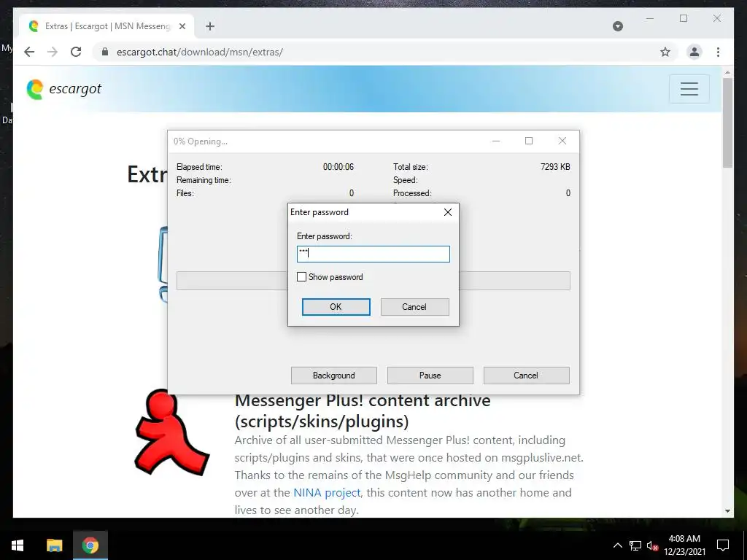Click the scrollbar up arrow
Viewport: 747px width, 560px height.
click(727, 72)
